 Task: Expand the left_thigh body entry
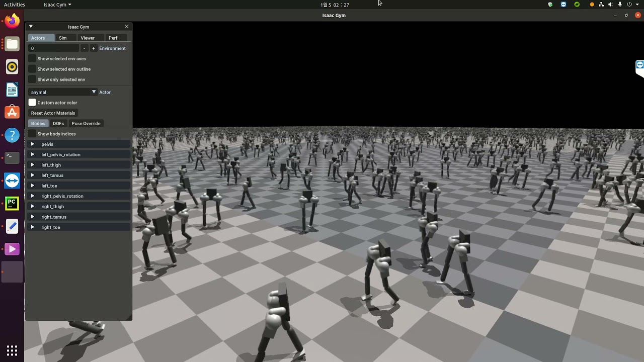point(79,165)
